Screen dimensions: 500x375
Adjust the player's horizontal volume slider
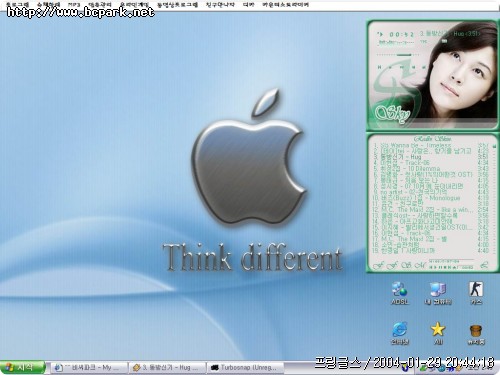pos(398,54)
